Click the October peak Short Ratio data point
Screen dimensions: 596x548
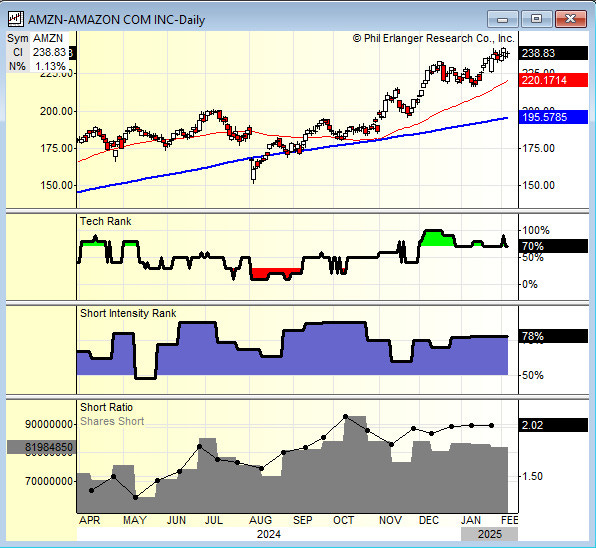click(x=346, y=417)
